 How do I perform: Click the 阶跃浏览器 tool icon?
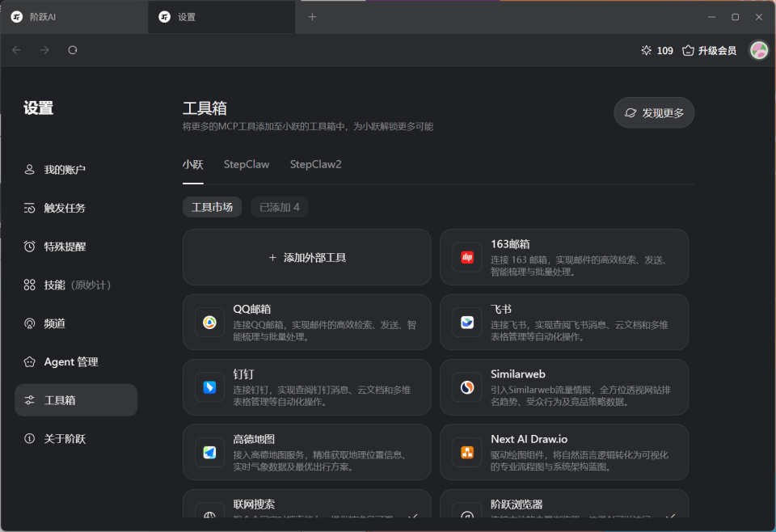click(x=466, y=513)
